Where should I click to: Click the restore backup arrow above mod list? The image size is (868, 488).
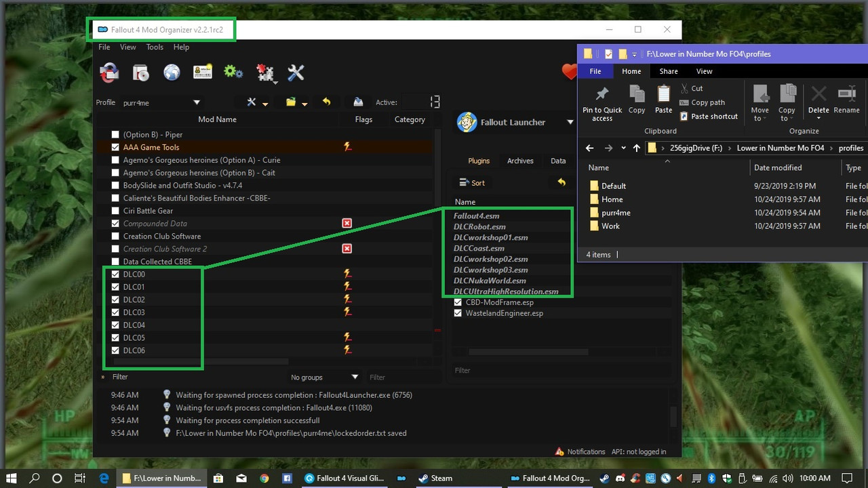(x=326, y=102)
